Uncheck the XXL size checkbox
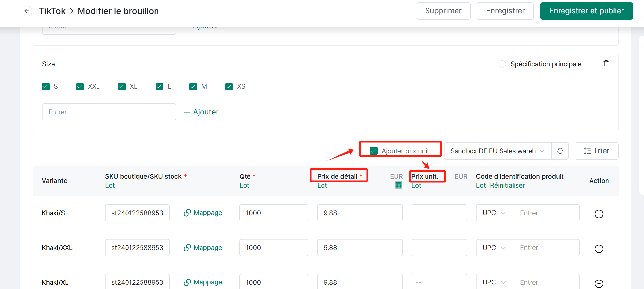Image resolution: width=644 pixels, height=289 pixels. pos(80,86)
